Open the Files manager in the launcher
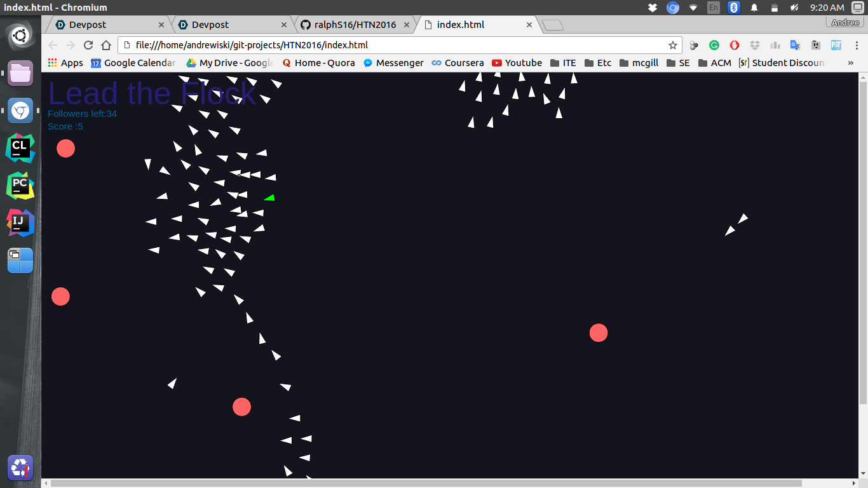 click(x=20, y=73)
